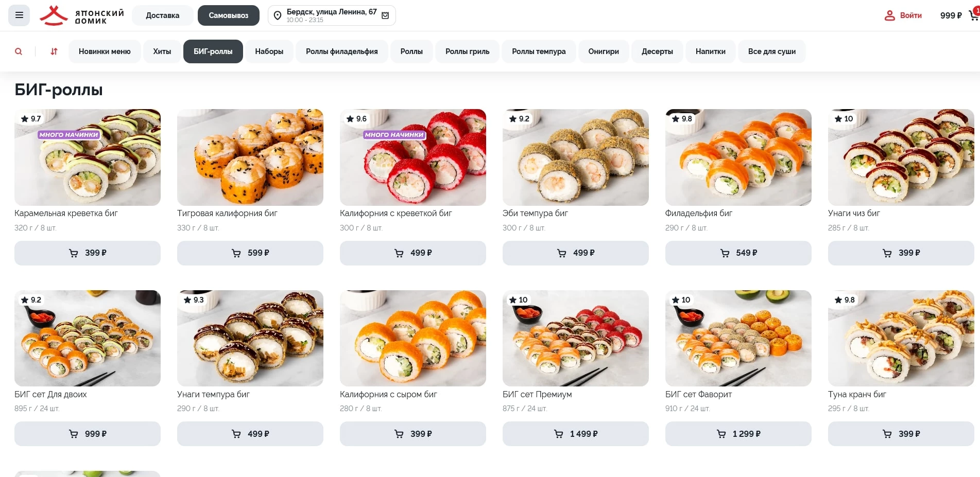Open the Тигровая калифорния биг title

(227, 213)
